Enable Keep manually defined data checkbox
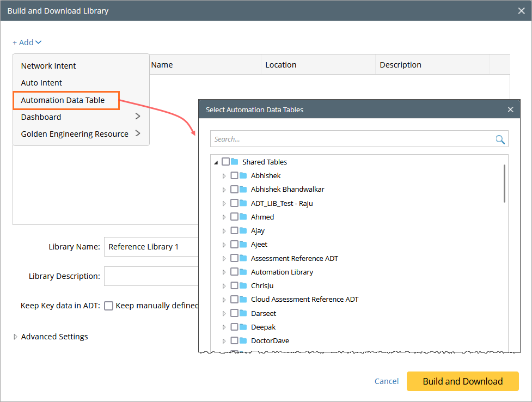Image resolution: width=532 pixels, height=402 pixels. pyautogui.click(x=109, y=306)
